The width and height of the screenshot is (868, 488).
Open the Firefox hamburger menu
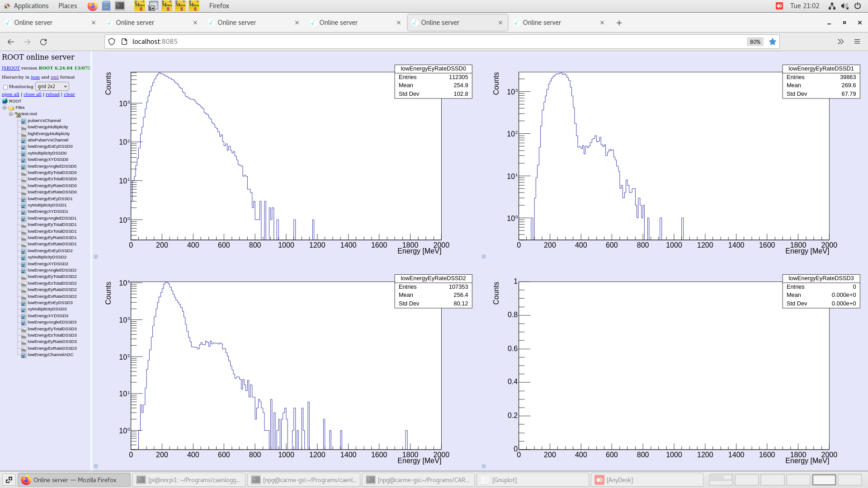pyautogui.click(x=857, y=42)
